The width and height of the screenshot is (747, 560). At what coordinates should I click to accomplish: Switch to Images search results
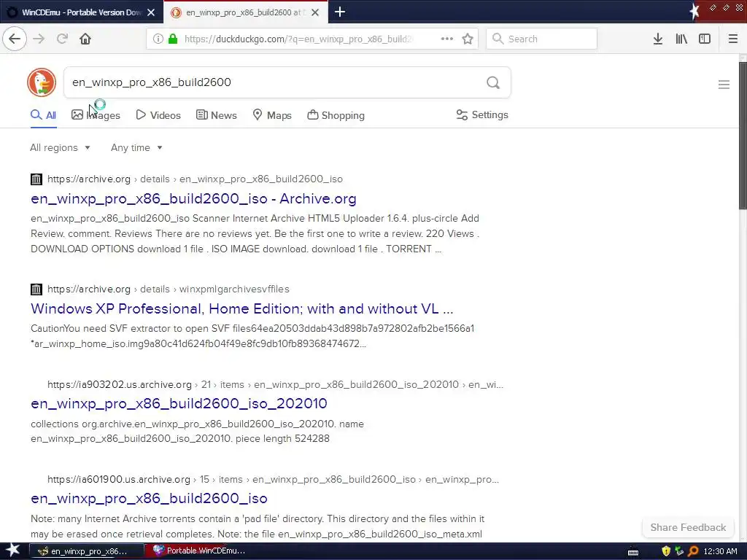(x=96, y=115)
